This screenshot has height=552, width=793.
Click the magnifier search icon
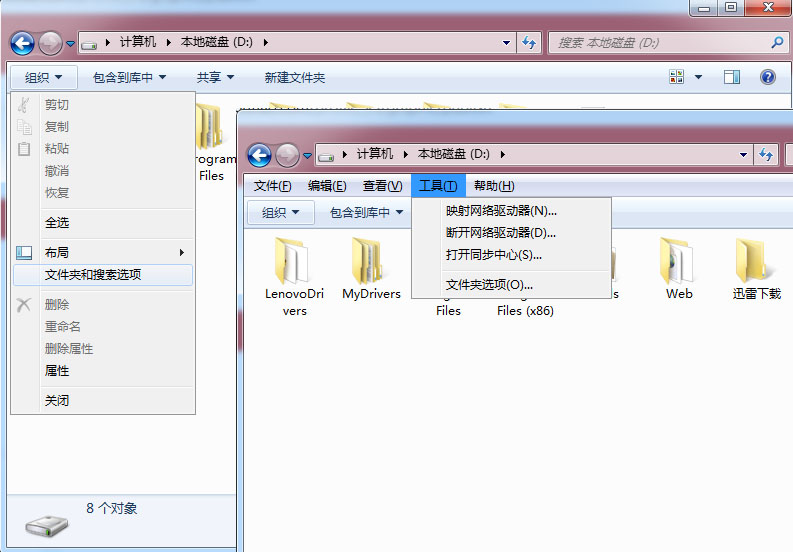777,43
